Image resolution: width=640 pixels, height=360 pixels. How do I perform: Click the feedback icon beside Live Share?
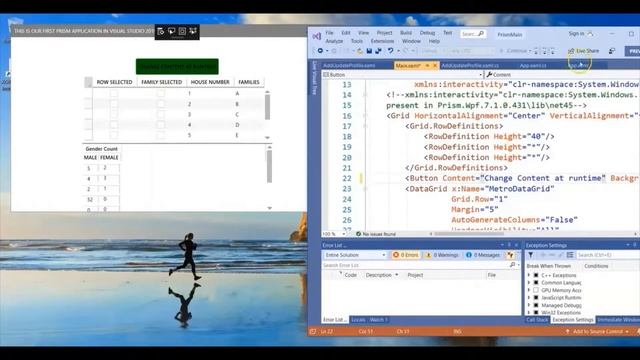coord(611,51)
